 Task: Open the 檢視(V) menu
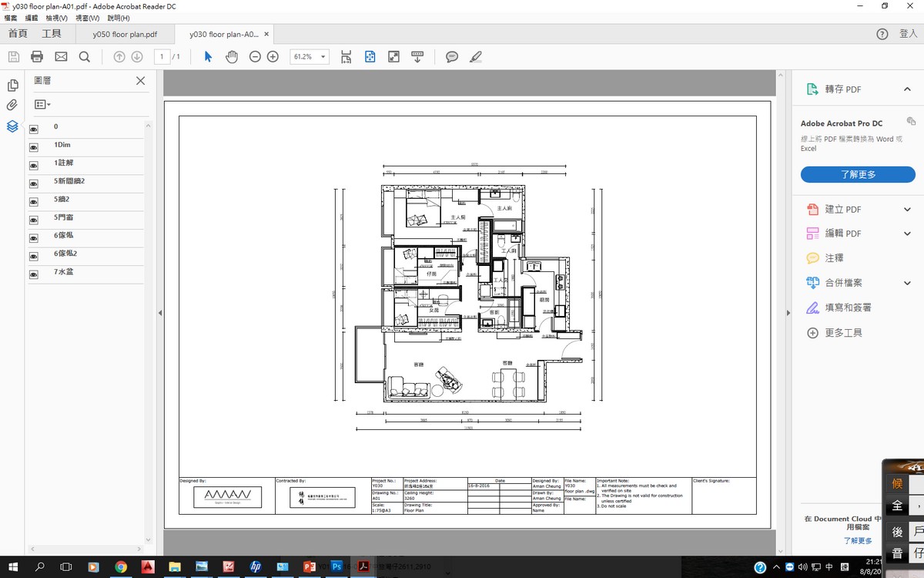point(56,18)
